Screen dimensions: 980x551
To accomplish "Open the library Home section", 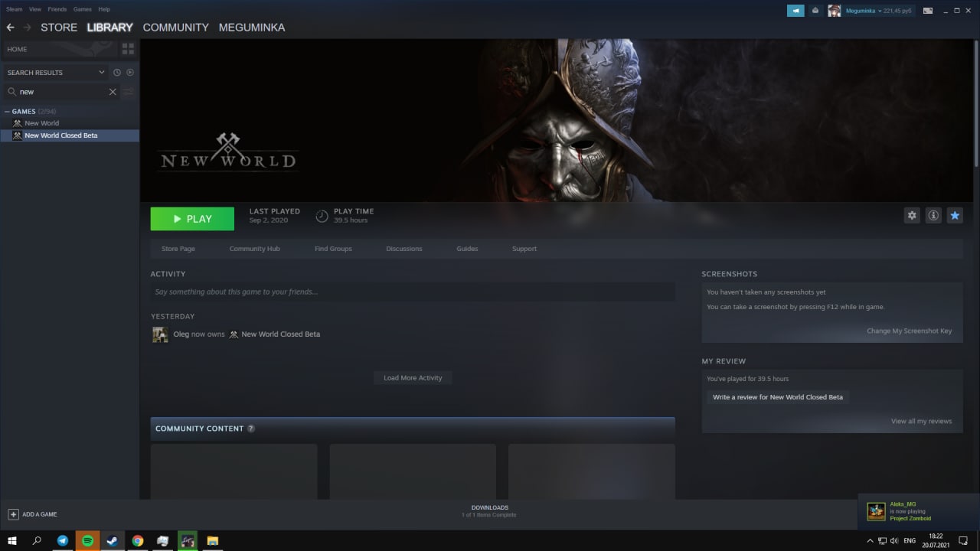I will (58, 49).
